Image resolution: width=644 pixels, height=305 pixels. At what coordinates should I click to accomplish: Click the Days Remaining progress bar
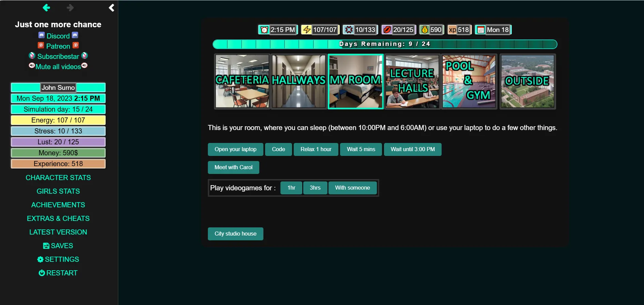click(385, 44)
